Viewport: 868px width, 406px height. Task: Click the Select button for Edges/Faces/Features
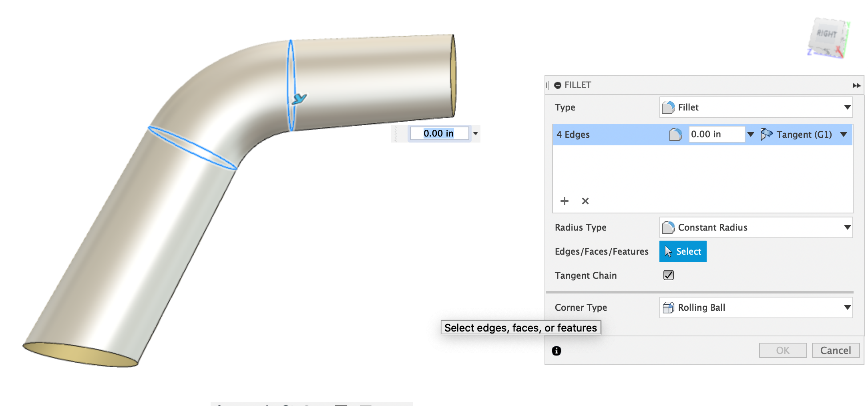683,251
